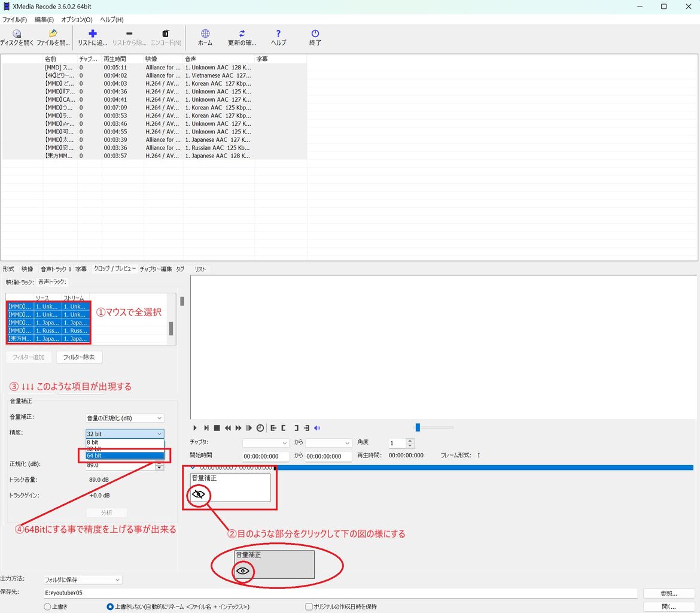Click the 参照... browse button
The width and height of the screenshot is (700, 613).
coord(669,593)
